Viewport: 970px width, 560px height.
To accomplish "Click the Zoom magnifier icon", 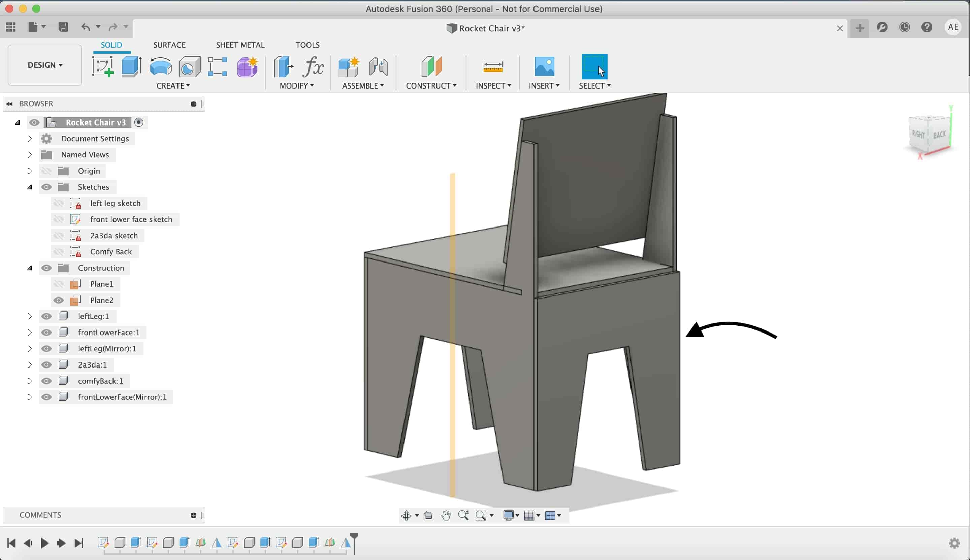I will click(x=463, y=515).
